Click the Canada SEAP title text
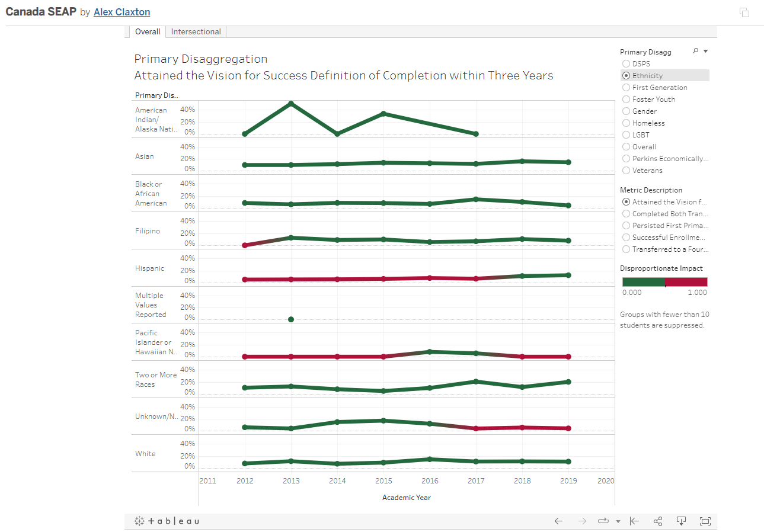764x532 pixels. 41,12
